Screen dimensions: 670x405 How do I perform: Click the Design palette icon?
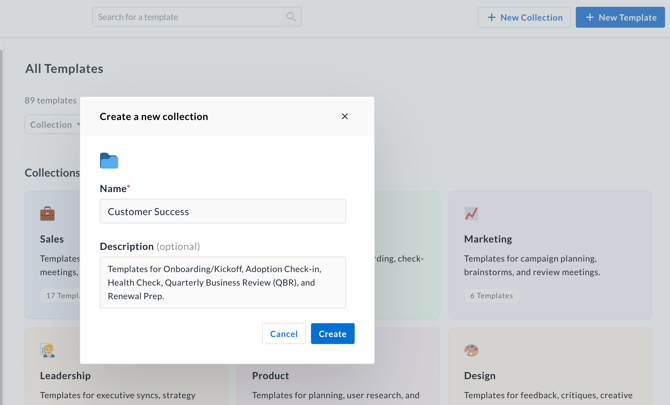coord(471,350)
